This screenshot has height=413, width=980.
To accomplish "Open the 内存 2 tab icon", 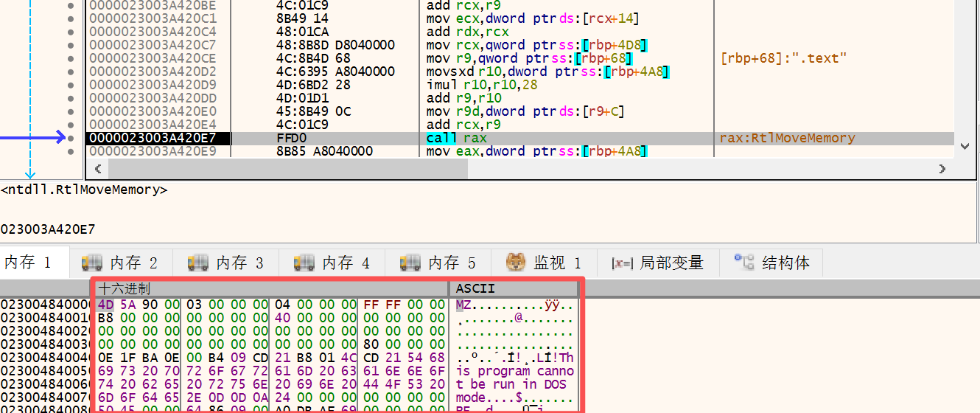I will pyautogui.click(x=92, y=263).
